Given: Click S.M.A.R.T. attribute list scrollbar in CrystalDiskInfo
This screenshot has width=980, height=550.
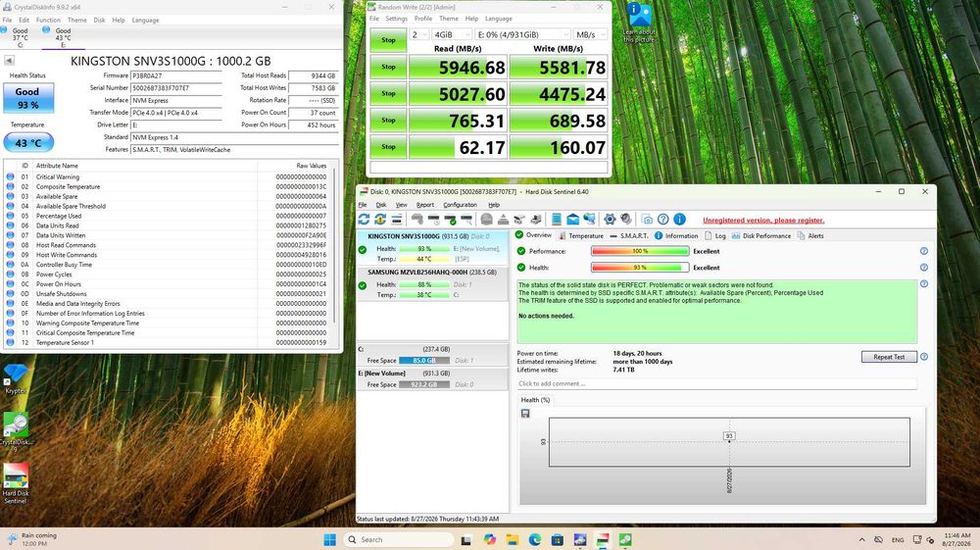Looking at the screenshot, I should [335, 244].
